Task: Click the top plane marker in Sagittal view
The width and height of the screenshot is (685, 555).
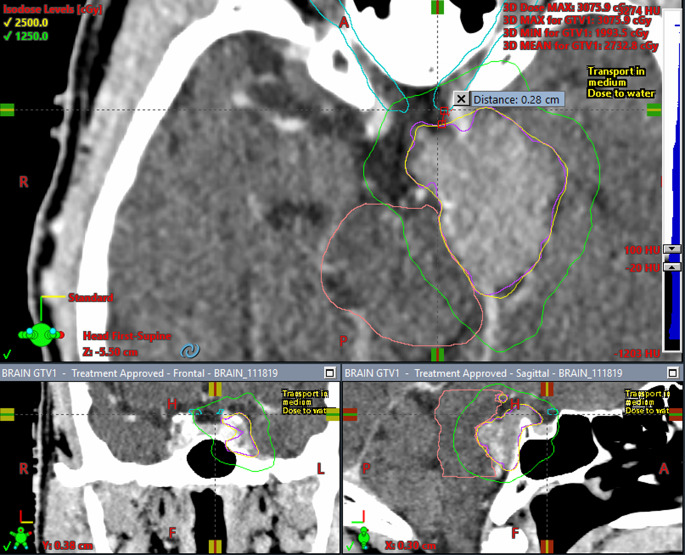Action: coord(547,389)
